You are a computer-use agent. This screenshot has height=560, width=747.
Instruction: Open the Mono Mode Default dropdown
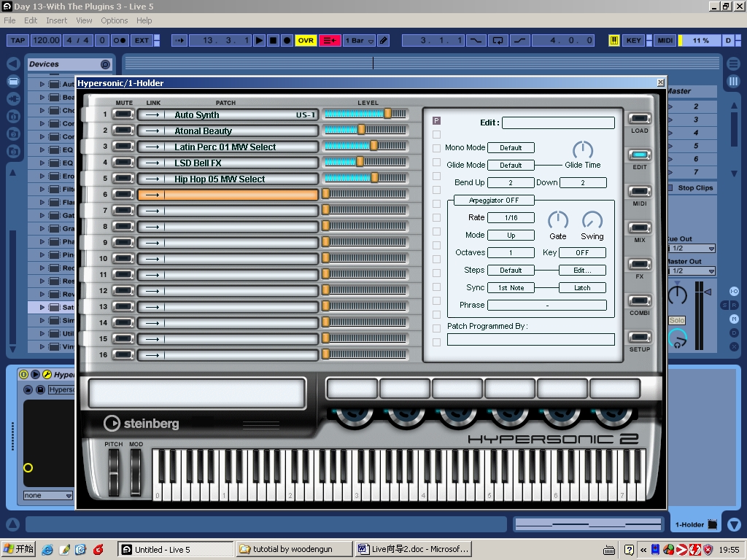[x=511, y=147]
